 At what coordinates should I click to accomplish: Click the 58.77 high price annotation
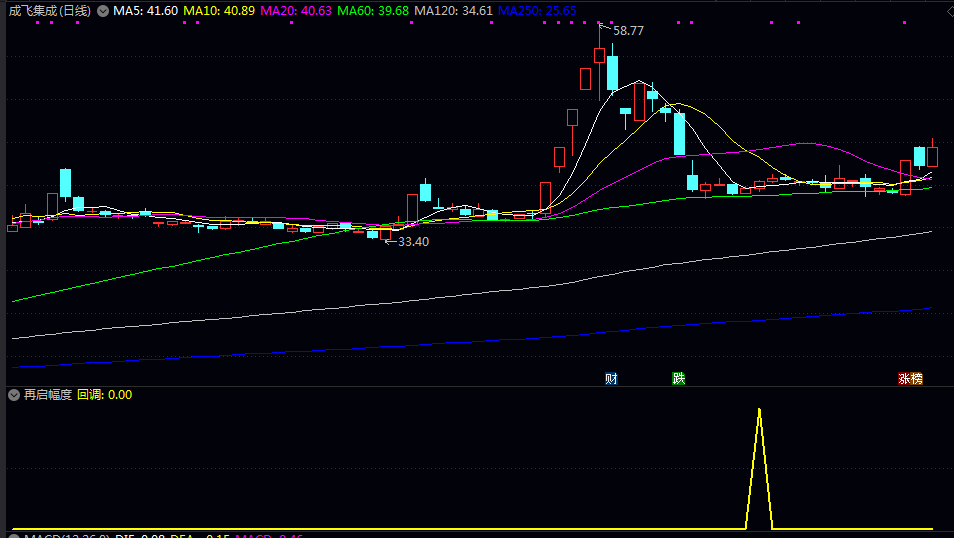pyautogui.click(x=628, y=31)
